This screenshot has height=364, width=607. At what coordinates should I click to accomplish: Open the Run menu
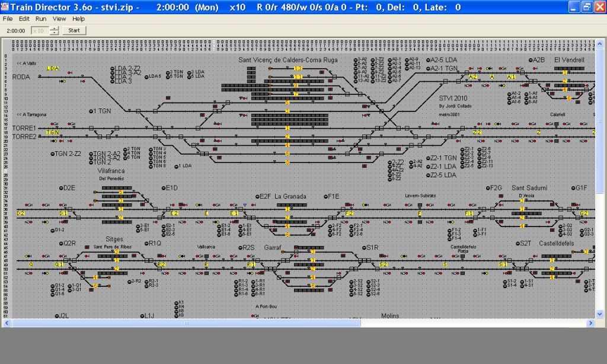pyautogui.click(x=41, y=19)
